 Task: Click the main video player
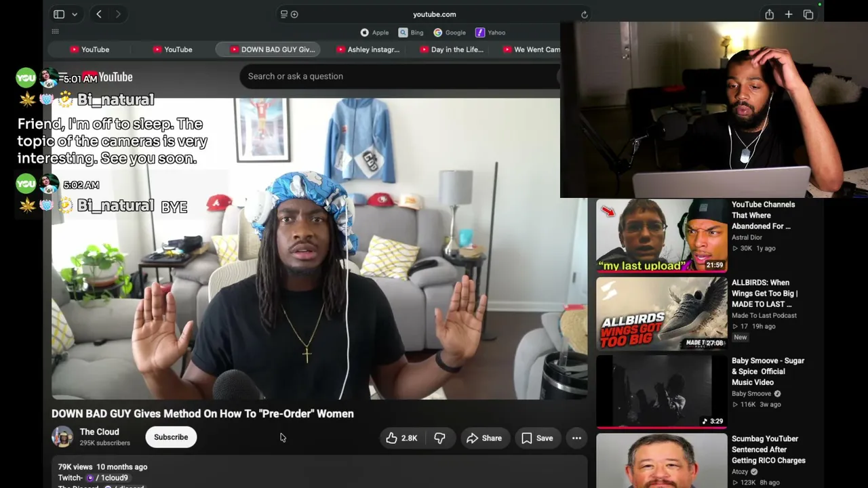(x=319, y=249)
